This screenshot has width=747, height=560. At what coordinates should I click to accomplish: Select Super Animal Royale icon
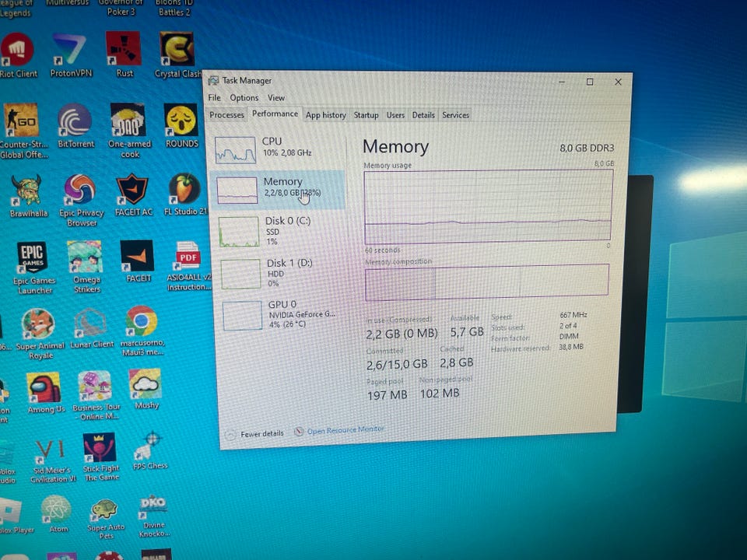(40, 334)
